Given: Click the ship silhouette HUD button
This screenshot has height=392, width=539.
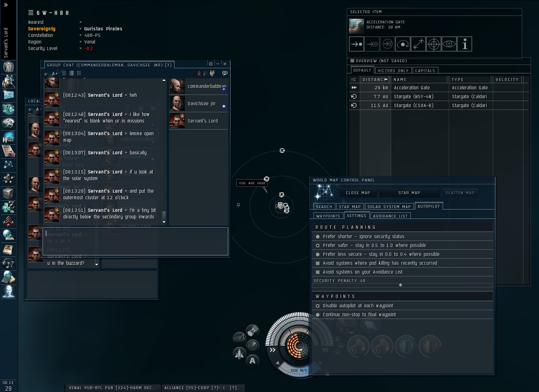Looking at the screenshot, I should pyautogui.click(x=239, y=353).
